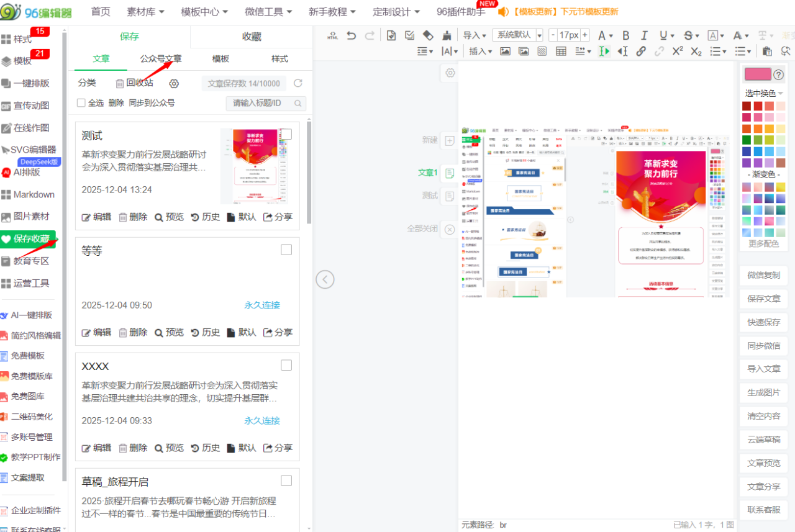Click the insert hyperlink icon
The image size is (795, 532).
coord(641,52)
